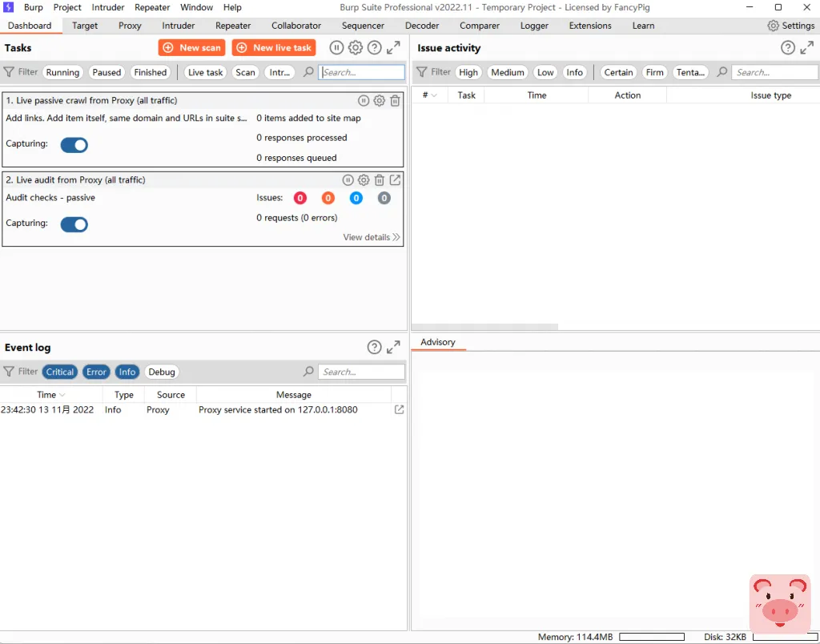The height and width of the screenshot is (644, 820).
Task: Expand the Issue activity panel
Action: (807, 47)
